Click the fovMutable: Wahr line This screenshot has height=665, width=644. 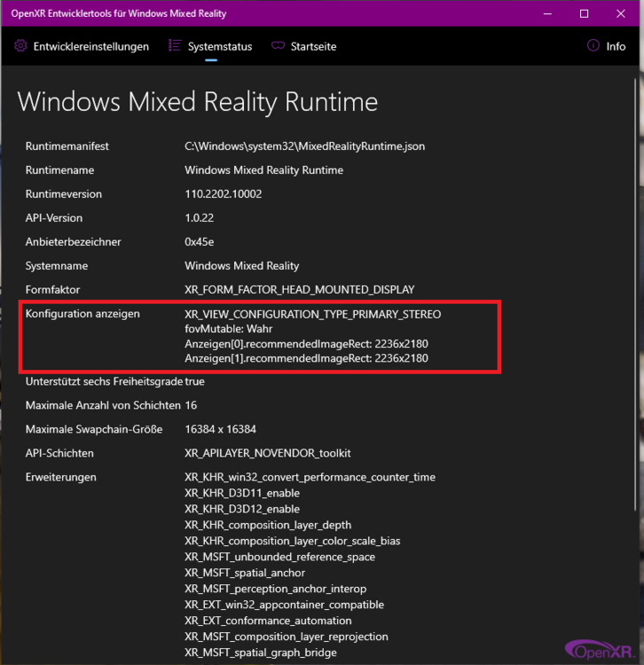[x=228, y=329]
